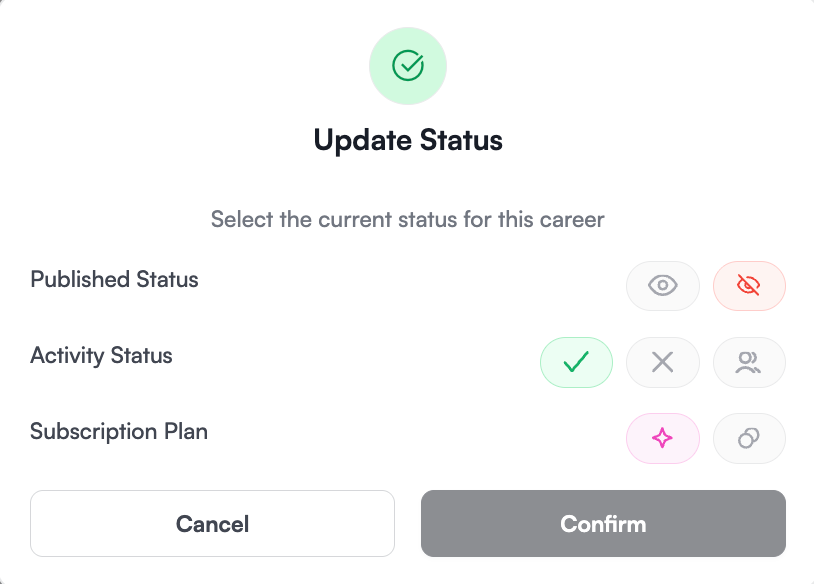Select the green check activity status icon
Image resolution: width=814 pixels, height=584 pixels.
576,362
